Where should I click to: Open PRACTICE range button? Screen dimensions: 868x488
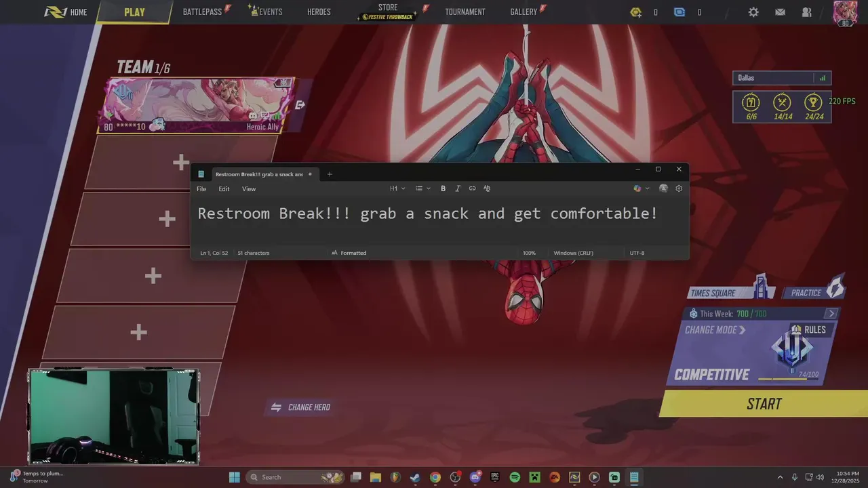click(x=814, y=293)
